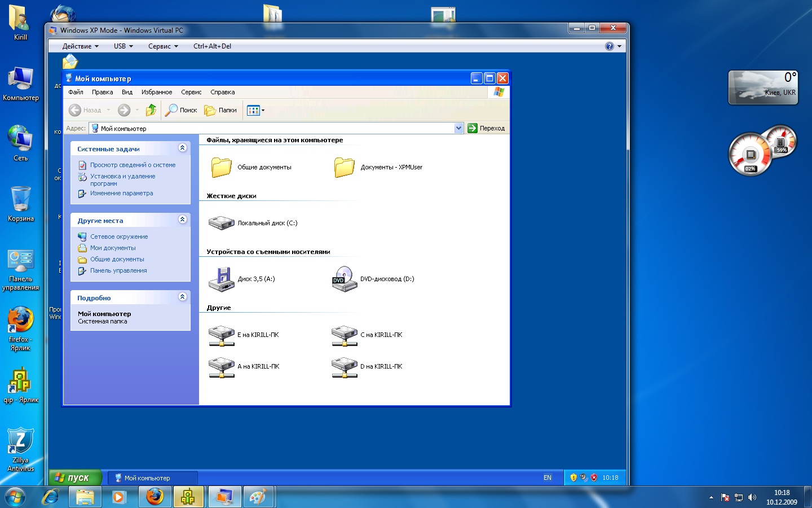This screenshot has height=508, width=812.
Task: Send Ctrl+Alt+Del to virtual machine
Action: (212, 46)
